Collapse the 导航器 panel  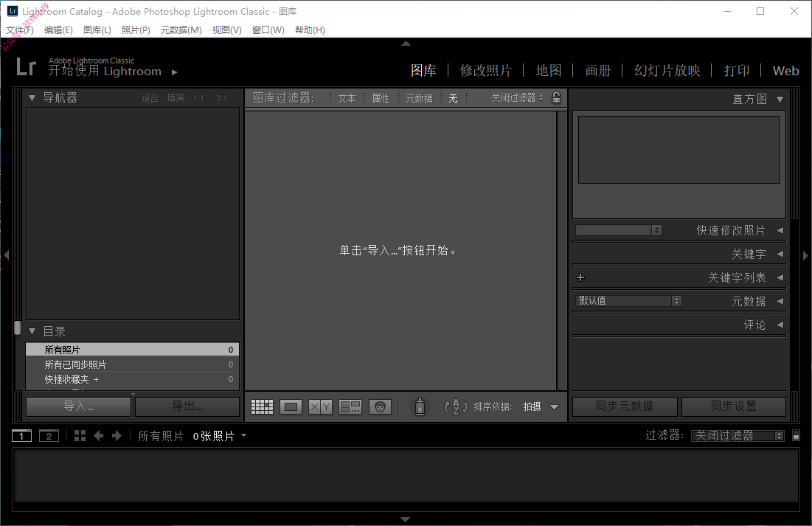(x=32, y=98)
